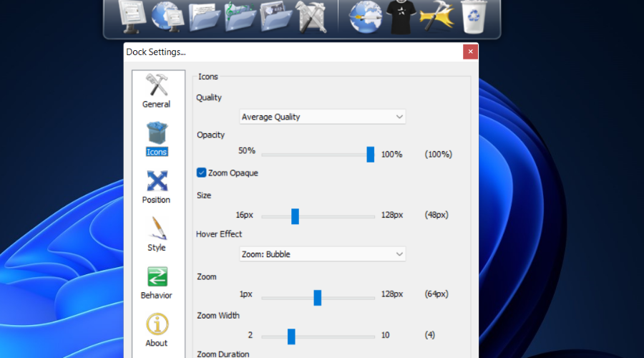The width and height of the screenshot is (644, 358).
Task: Close the Dock Settings dialog
Action: click(470, 52)
